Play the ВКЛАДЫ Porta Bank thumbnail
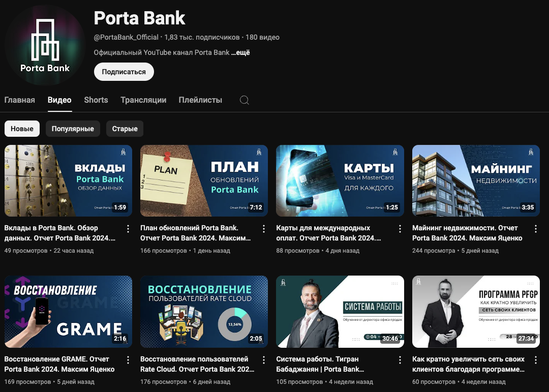The image size is (549, 392). tap(68, 181)
